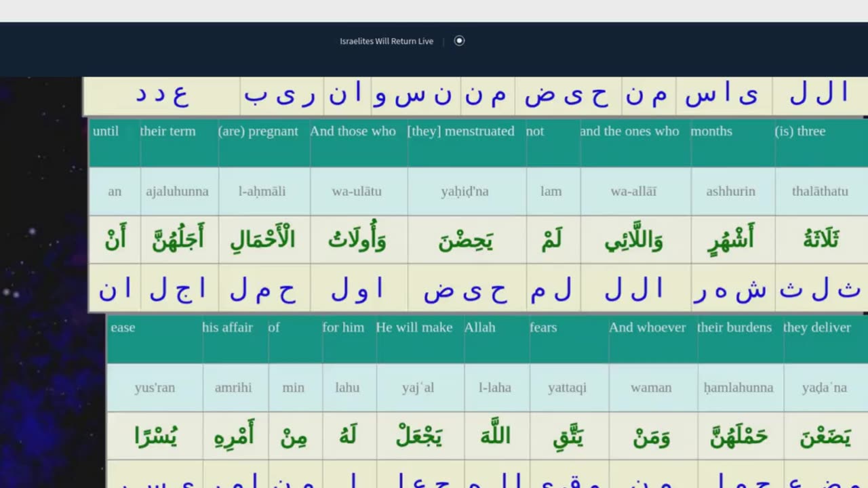Click the transliteration 'waman'
The width and height of the screenshot is (868, 488).
pos(651,388)
